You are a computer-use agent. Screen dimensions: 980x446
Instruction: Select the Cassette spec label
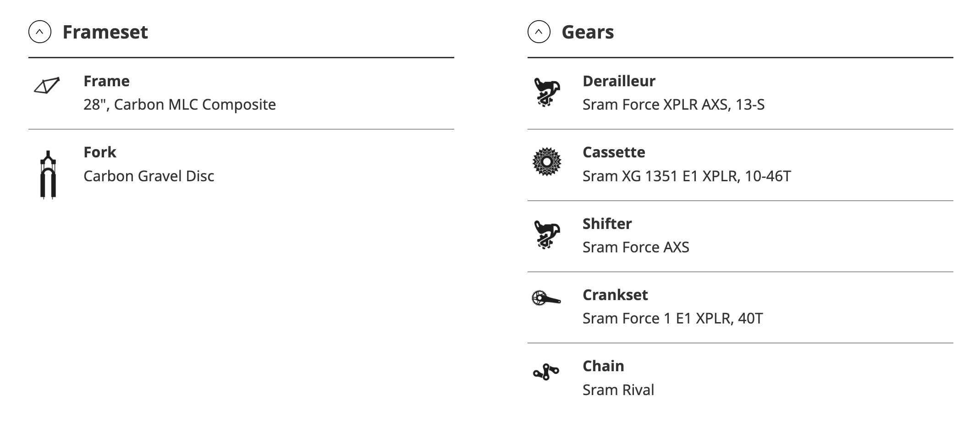point(614,152)
